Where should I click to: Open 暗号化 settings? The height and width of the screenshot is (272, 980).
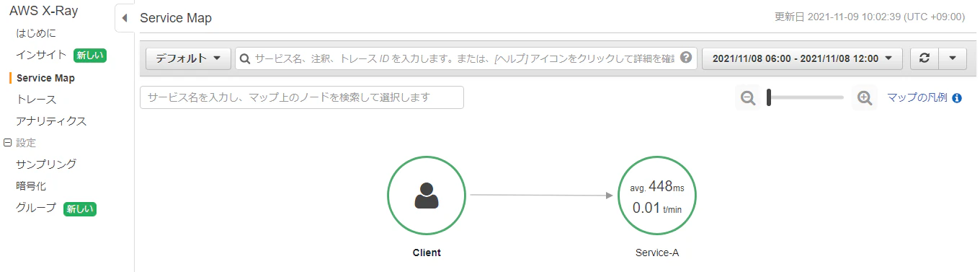pos(31,185)
